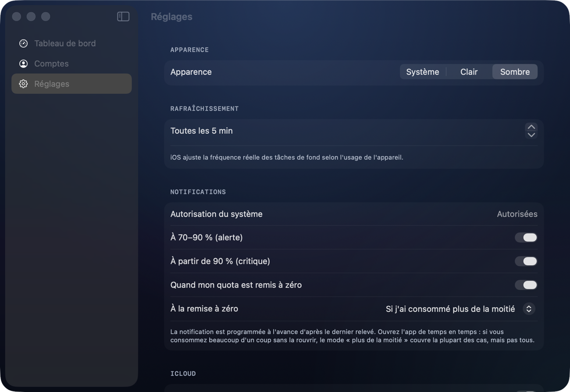Click the 'Réglages' page title
The width and height of the screenshot is (570, 392).
coord(171,17)
